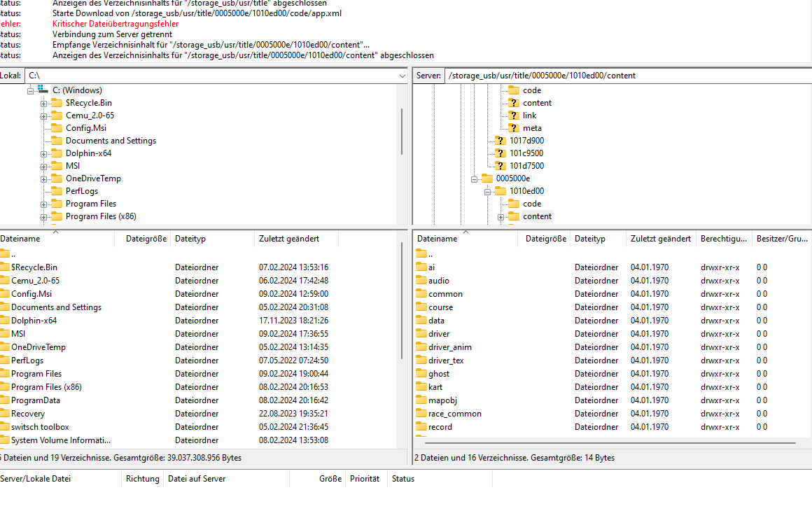This screenshot has width=812, height=525.
Task: Expand the OneDriveTemp tree node
Action: [44, 179]
